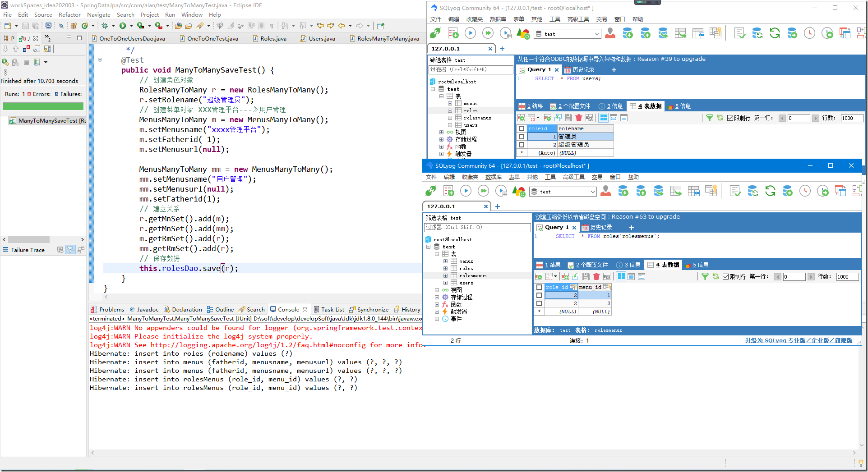
Task: Open the New file wizard icon in Eclipse
Action: pos(8,26)
